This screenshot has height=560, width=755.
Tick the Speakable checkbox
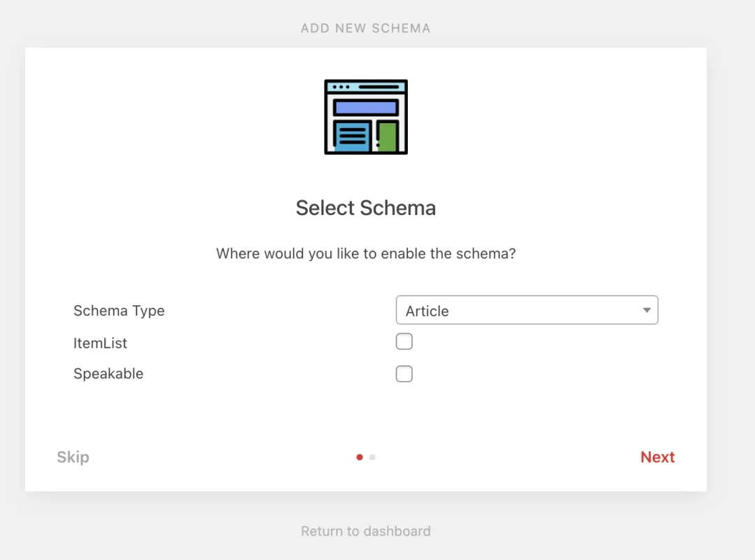coord(404,374)
